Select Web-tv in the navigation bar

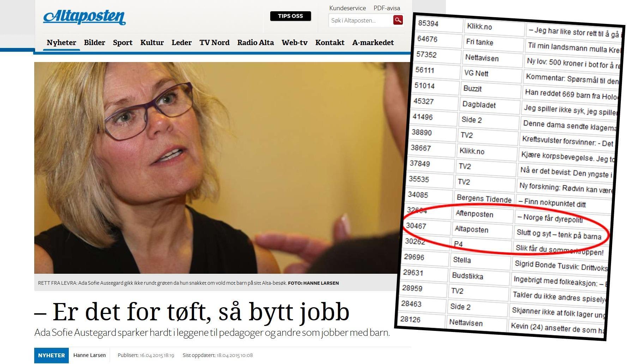[294, 43]
